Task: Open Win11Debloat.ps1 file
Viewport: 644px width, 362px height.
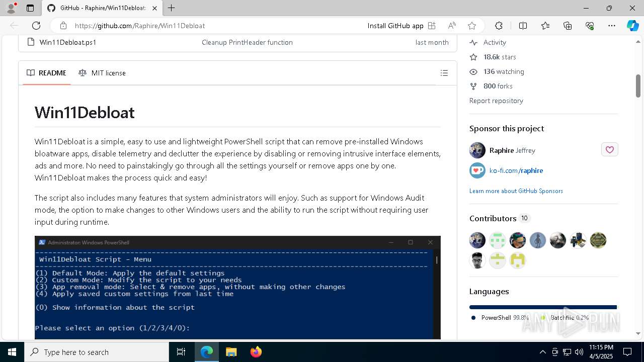Action: (x=68, y=42)
